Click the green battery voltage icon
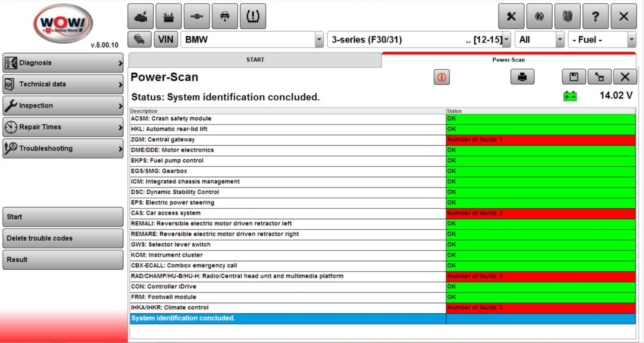The width and height of the screenshot is (644, 343). coord(570,96)
